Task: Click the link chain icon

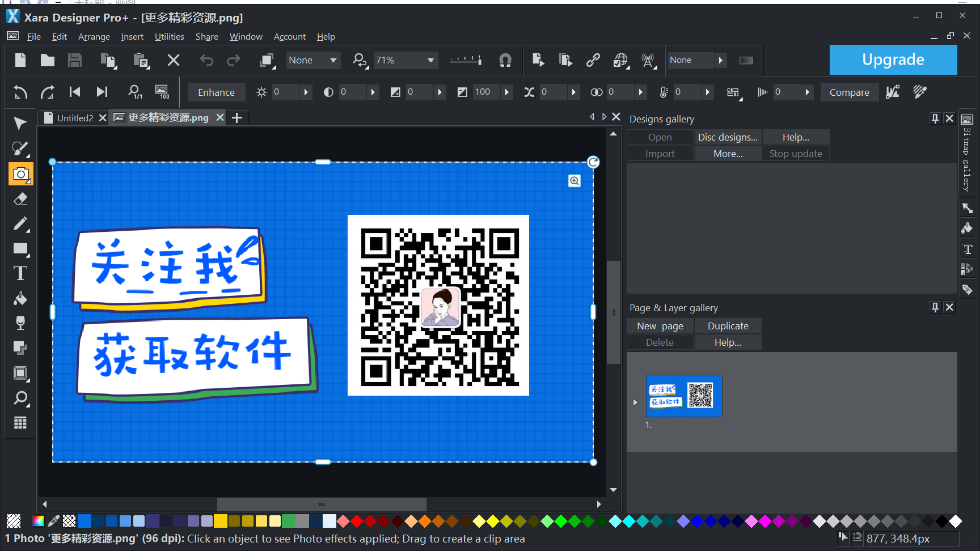Action: click(x=593, y=60)
